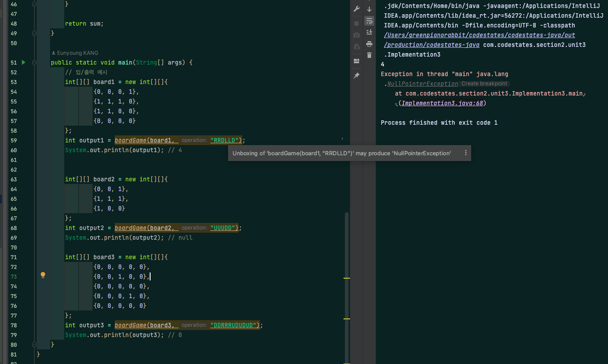Viewport: 608px width, 364px height.
Task: Click the string "RRDLLD" on line 59
Action: pyautogui.click(x=225, y=140)
